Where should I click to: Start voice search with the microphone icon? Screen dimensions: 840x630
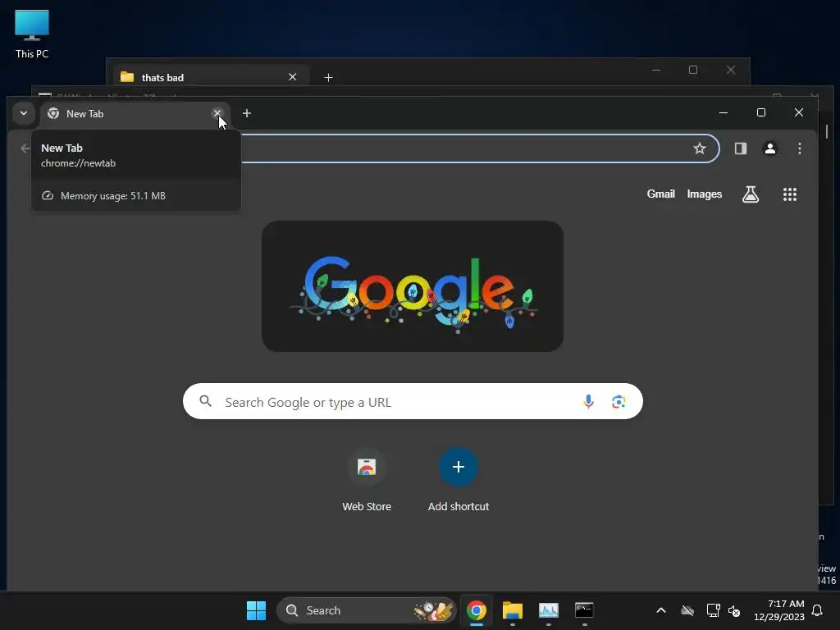pos(588,401)
